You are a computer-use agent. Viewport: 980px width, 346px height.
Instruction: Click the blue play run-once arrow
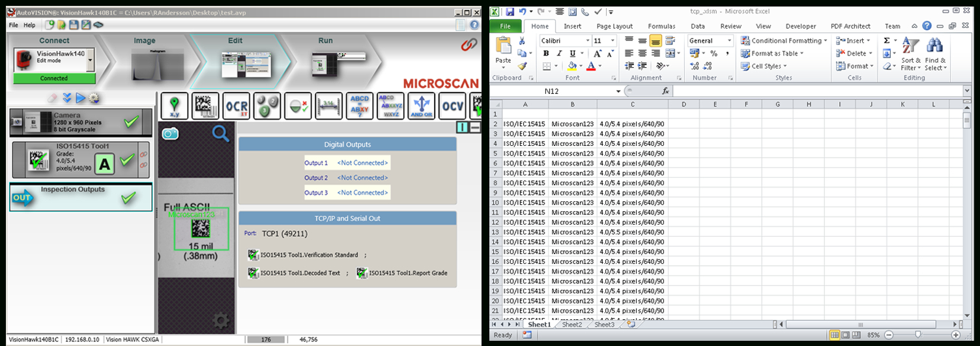click(81, 98)
